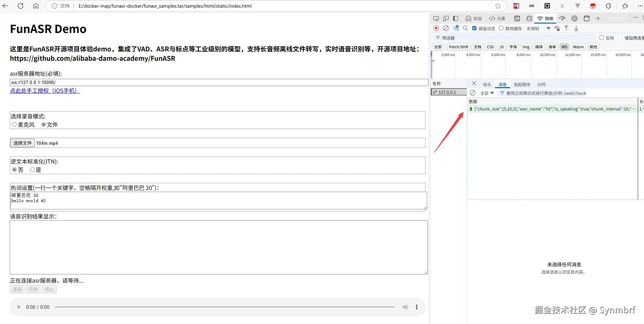This screenshot has width=644, height=324.
Task: Export the HAR file
Action: click(x=576, y=28)
